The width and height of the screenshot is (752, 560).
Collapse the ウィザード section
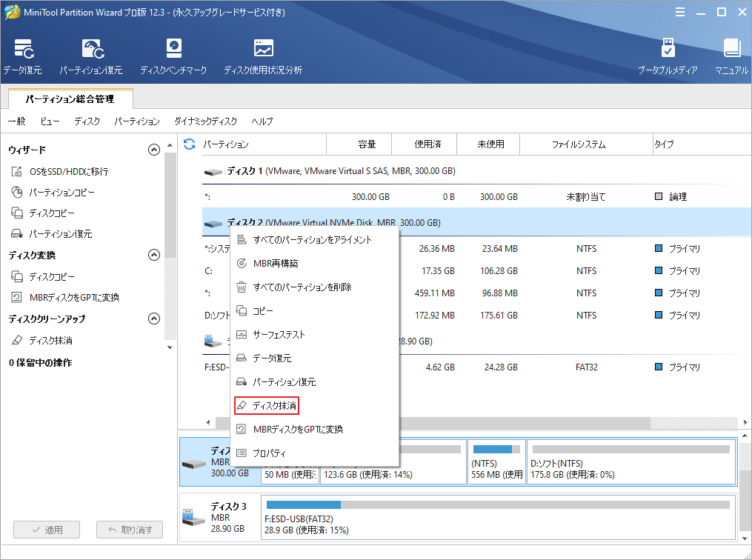[x=154, y=150]
